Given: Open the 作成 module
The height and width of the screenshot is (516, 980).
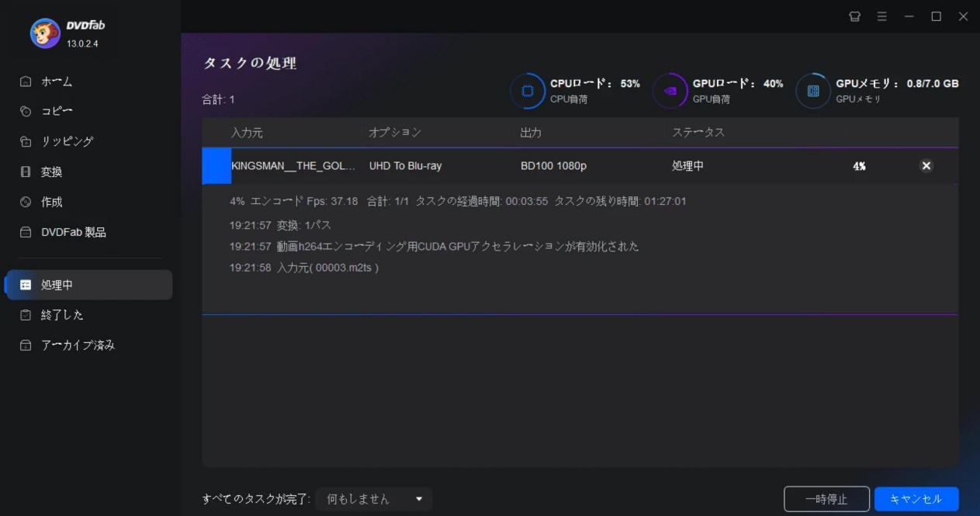Looking at the screenshot, I should [52, 203].
